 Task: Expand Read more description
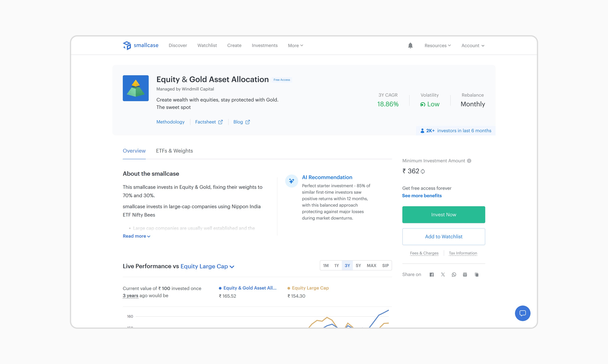pos(136,236)
